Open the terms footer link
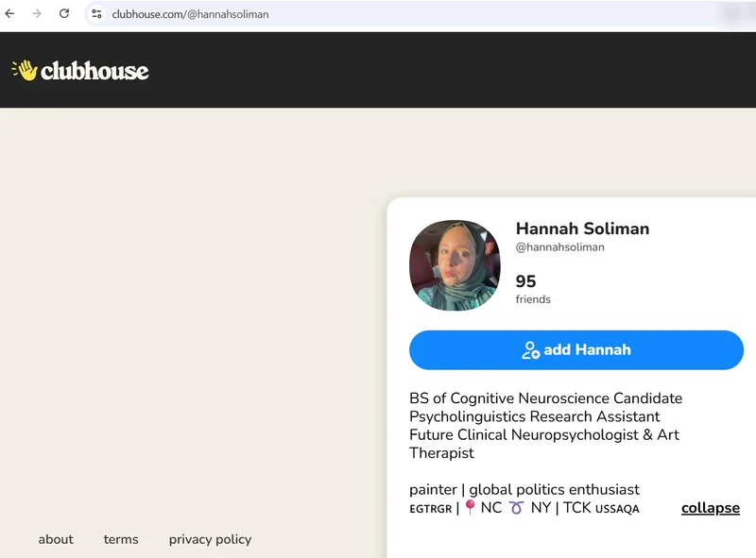 tap(121, 539)
